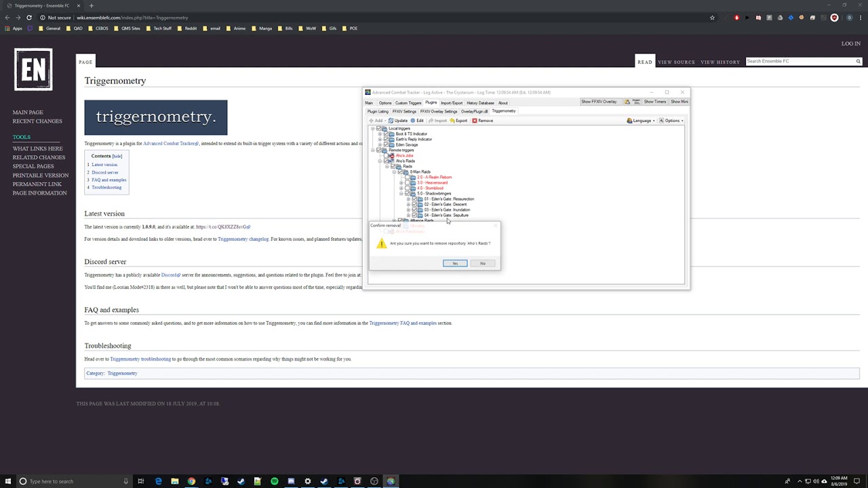This screenshot has height=488, width=868.
Task: Click No in the Confirm removal dialog
Action: (483, 263)
